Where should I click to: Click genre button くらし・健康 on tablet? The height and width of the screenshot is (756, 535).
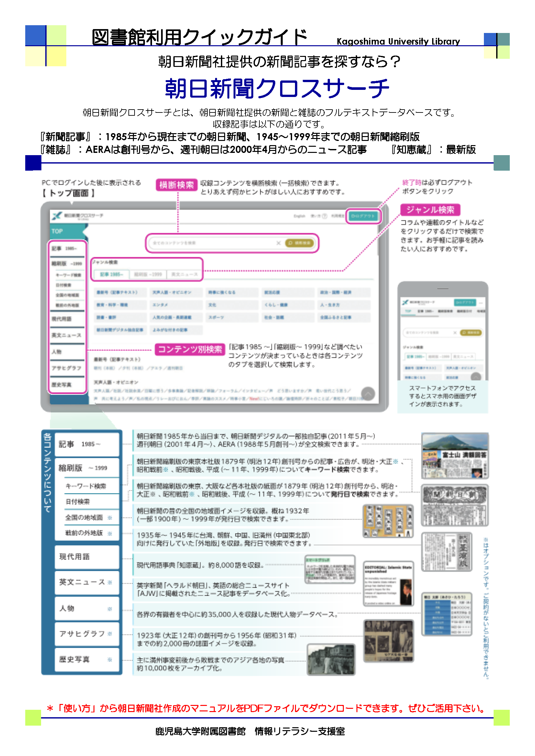(x=288, y=305)
